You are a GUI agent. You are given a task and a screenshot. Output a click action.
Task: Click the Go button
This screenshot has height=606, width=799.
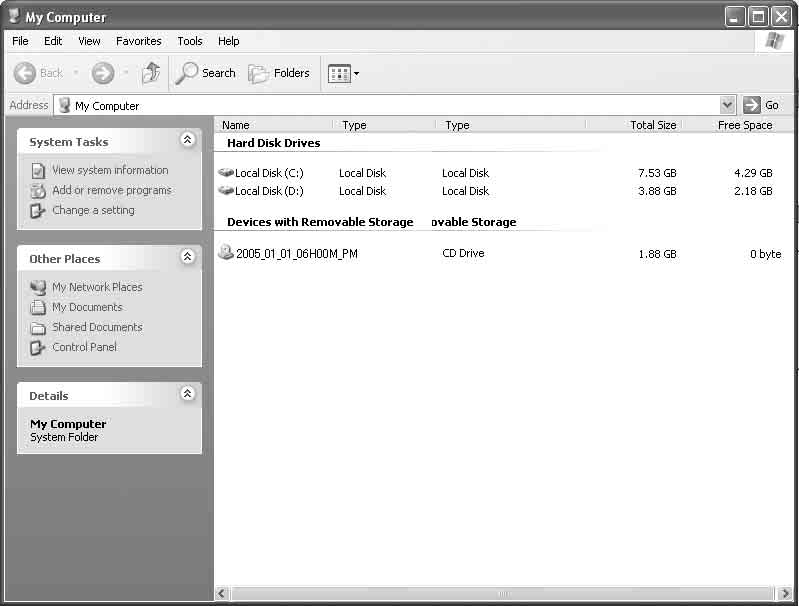(x=761, y=105)
